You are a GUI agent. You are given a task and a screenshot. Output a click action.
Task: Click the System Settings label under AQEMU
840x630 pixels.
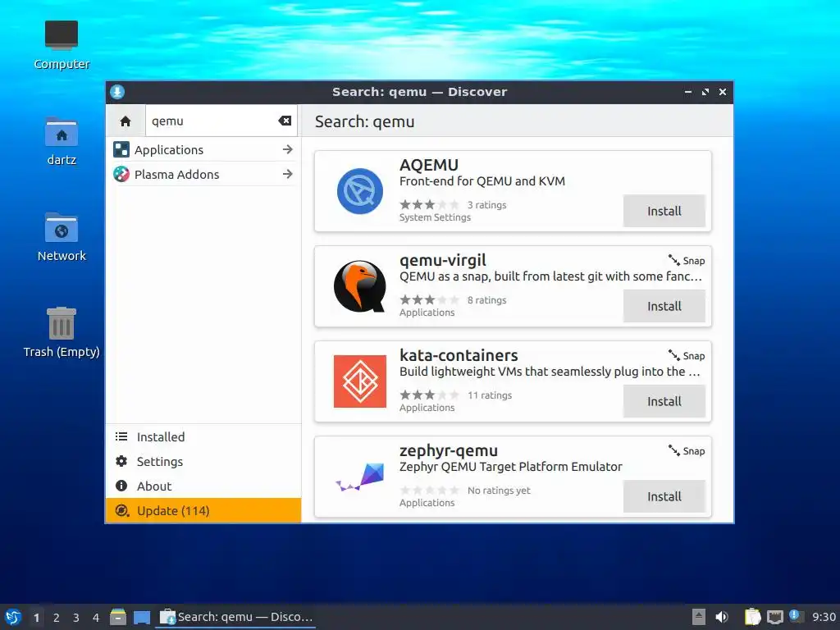click(x=435, y=217)
